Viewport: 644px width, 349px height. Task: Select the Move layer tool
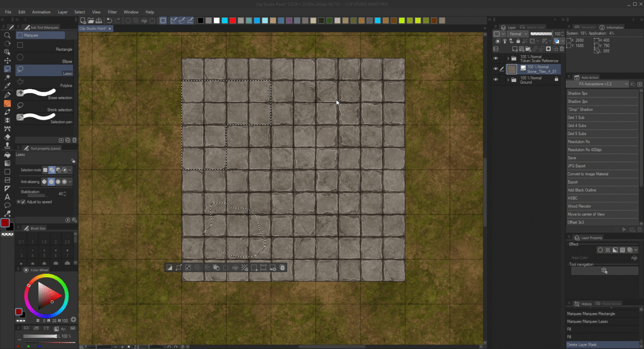tap(7, 60)
